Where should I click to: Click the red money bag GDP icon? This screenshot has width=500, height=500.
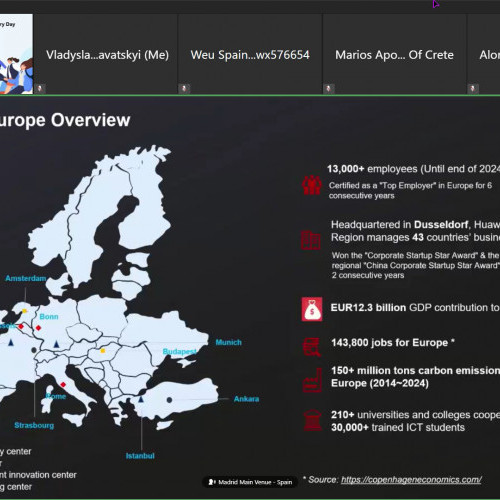click(312, 309)
